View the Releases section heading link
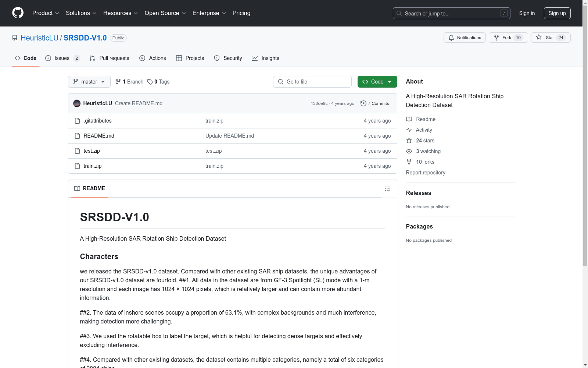The image size is (588, 368). [x=419, y=193]
